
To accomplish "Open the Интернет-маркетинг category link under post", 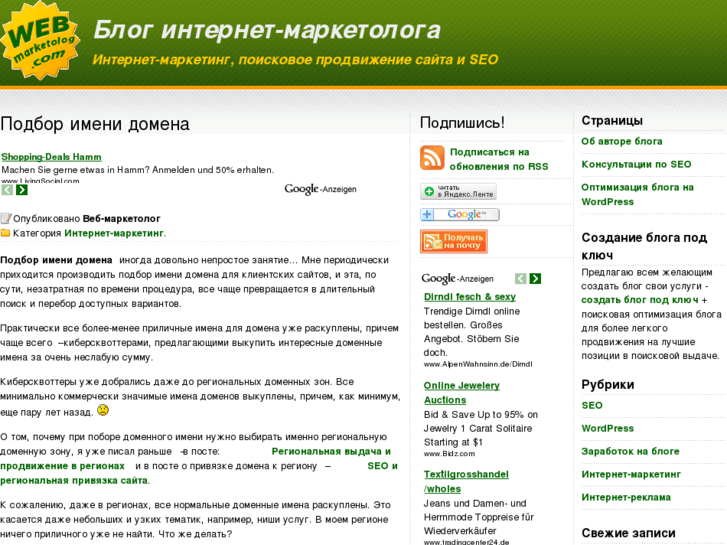I will click(114, 233).
